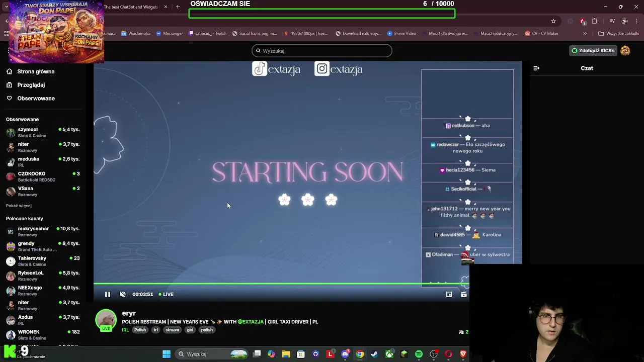The height and width of the screenshot is (362, 644).
Task: Open RybsonLoL recommended channel
Action: (43, 276)
